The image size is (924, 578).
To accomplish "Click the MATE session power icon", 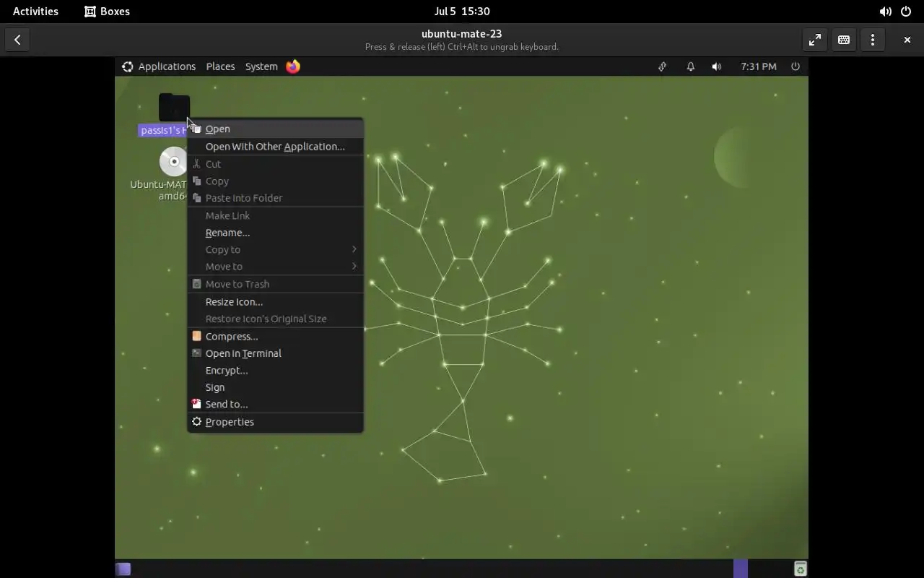I will 796,66.
